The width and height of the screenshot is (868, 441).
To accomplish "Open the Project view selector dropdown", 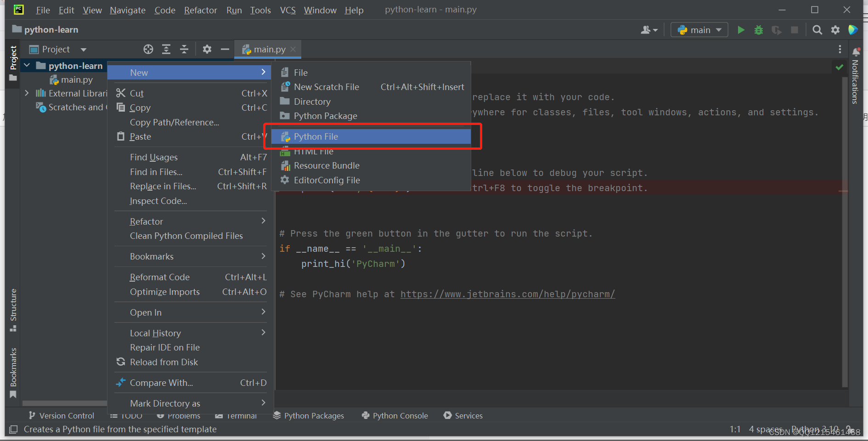I will (58, 49).
